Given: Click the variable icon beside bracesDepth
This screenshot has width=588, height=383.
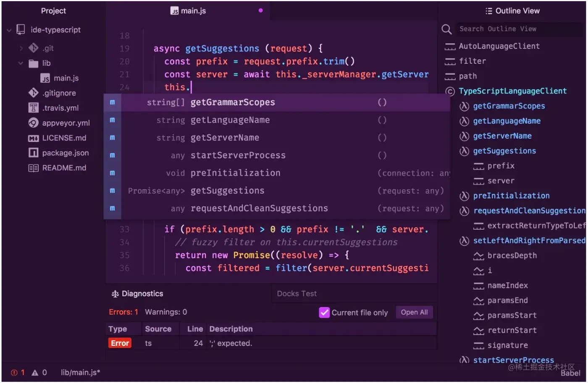Looking at the screenshot, I should (478, 256).
